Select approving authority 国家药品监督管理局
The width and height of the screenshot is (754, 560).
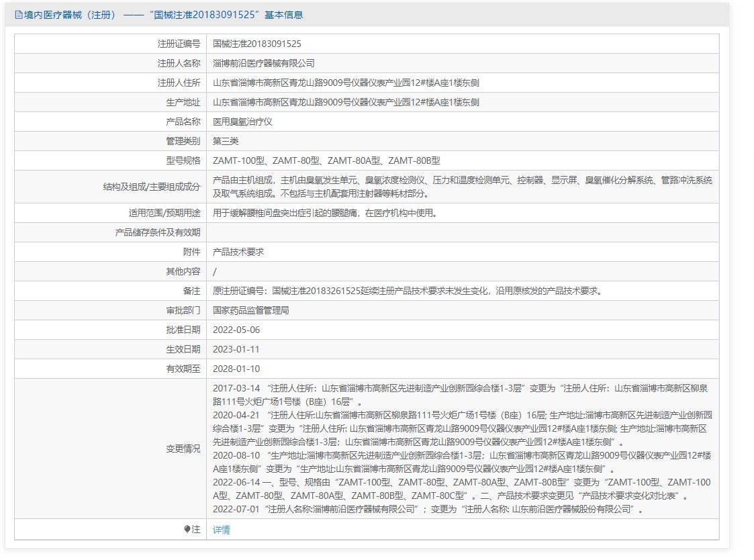251,310
